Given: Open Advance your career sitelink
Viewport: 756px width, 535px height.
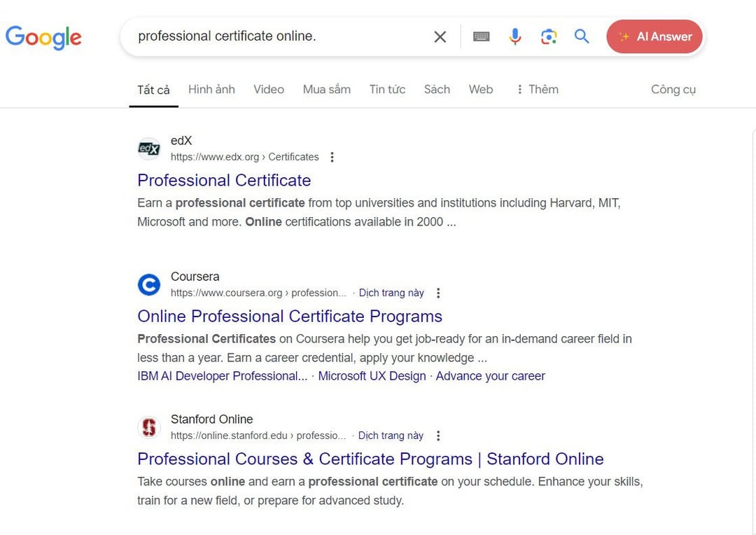Looking at the screenshot, I should coord(490,376).
